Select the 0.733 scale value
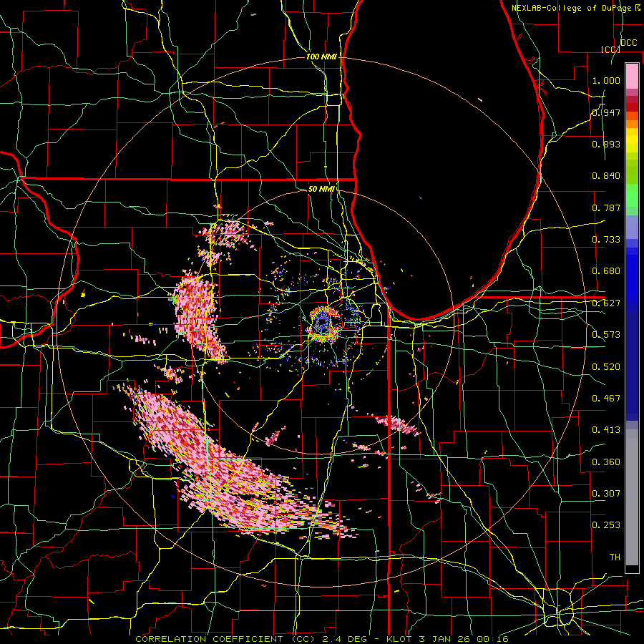Screen dimensions: 644x644 tap(606, 240)
